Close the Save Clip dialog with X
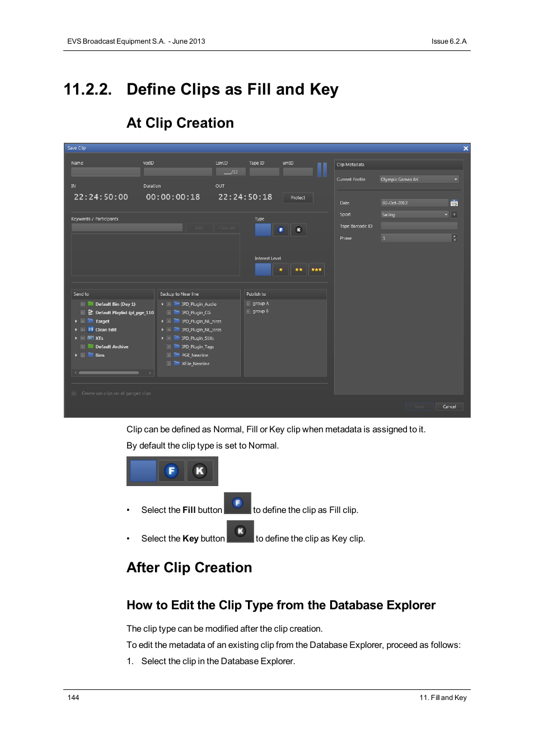The width and height of the screenshot is (534, 756). click(466, 148)
